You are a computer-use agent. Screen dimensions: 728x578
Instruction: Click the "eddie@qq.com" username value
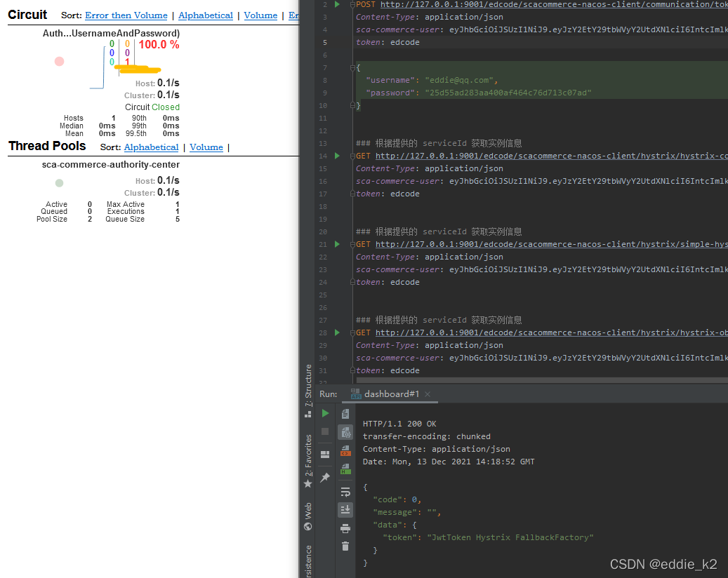pos(460,80)
